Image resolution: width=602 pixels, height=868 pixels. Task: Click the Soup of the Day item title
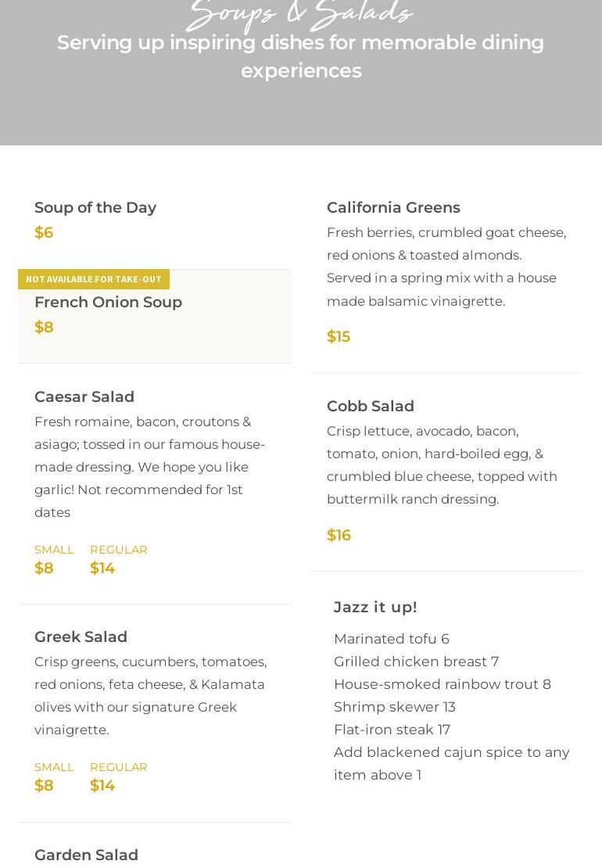coord(95,207)
